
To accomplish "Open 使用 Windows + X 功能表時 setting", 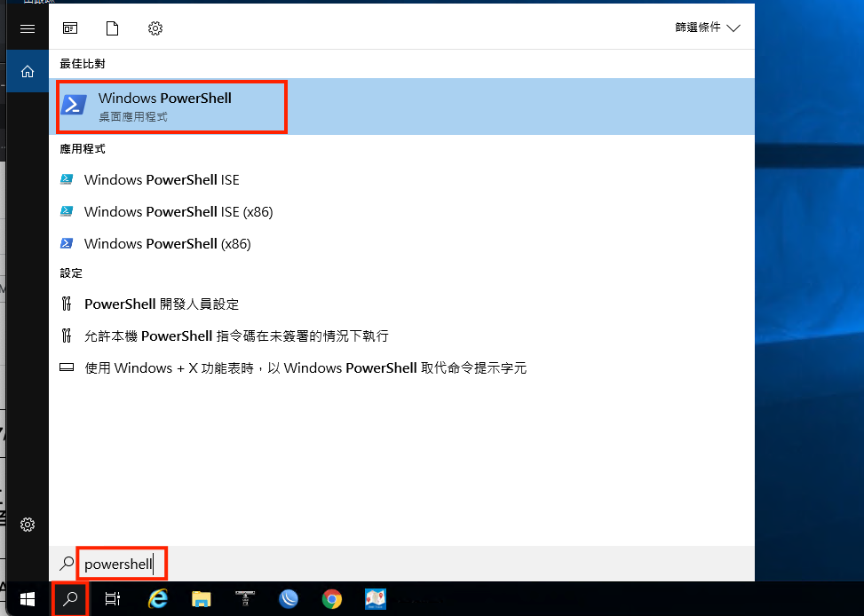I will point(401,368).
